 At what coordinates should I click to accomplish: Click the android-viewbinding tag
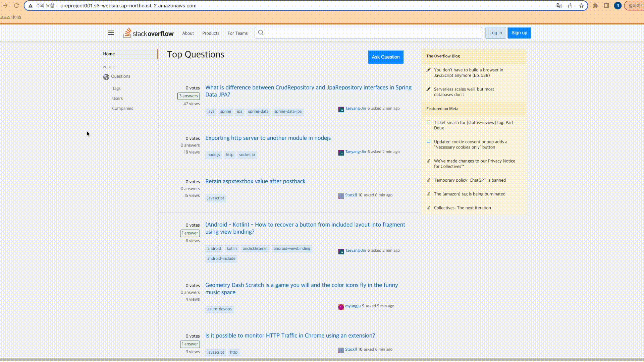(x=292, y=248)
